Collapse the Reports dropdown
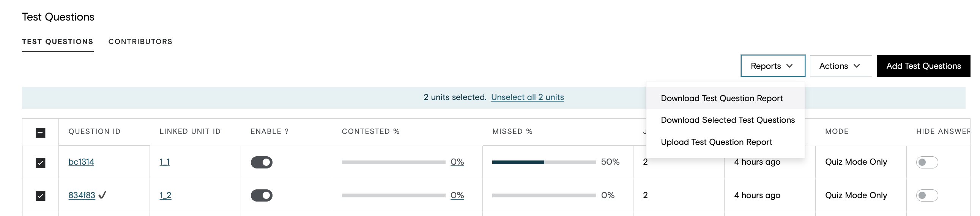The image size is (980, 216). pos(773,66)
